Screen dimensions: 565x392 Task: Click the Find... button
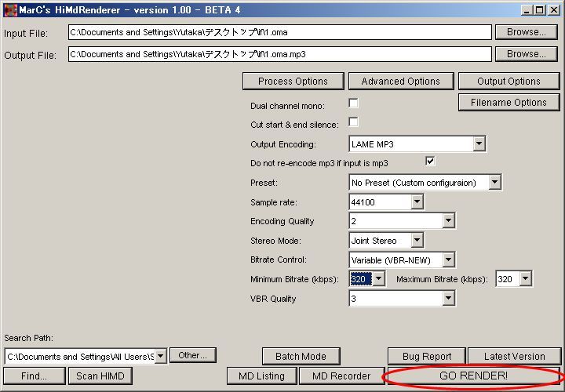pos(35,376)
